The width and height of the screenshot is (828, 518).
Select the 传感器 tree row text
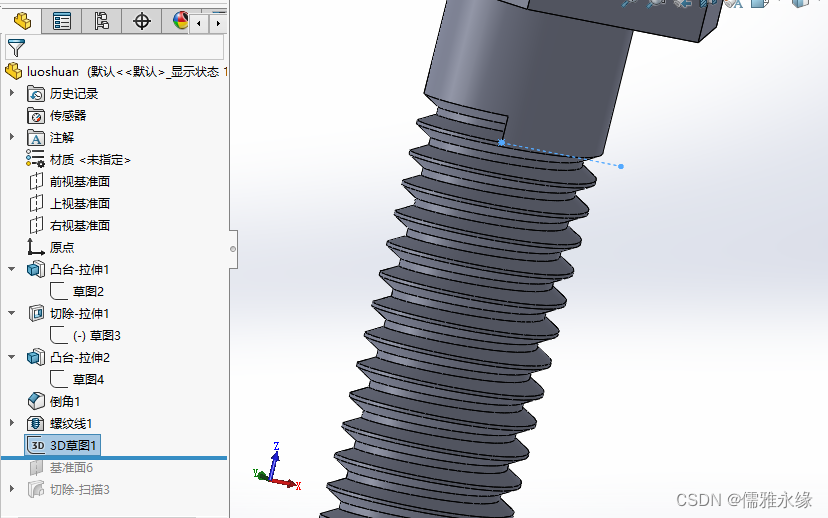click(x=68, y=116)
